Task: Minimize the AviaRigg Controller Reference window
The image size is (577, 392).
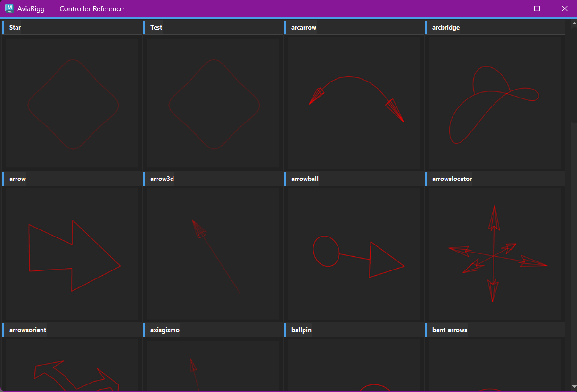Action: click(x=509, y=8)
